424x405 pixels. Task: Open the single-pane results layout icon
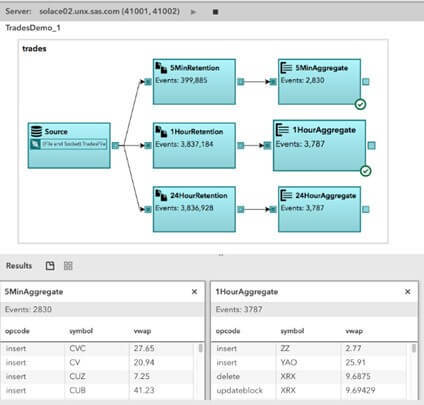click(x=50, y=266)
